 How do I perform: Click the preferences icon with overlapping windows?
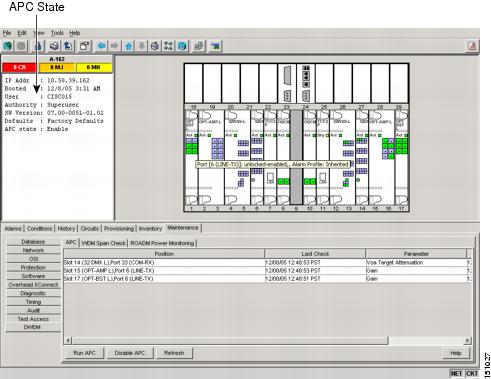[85, 46]
